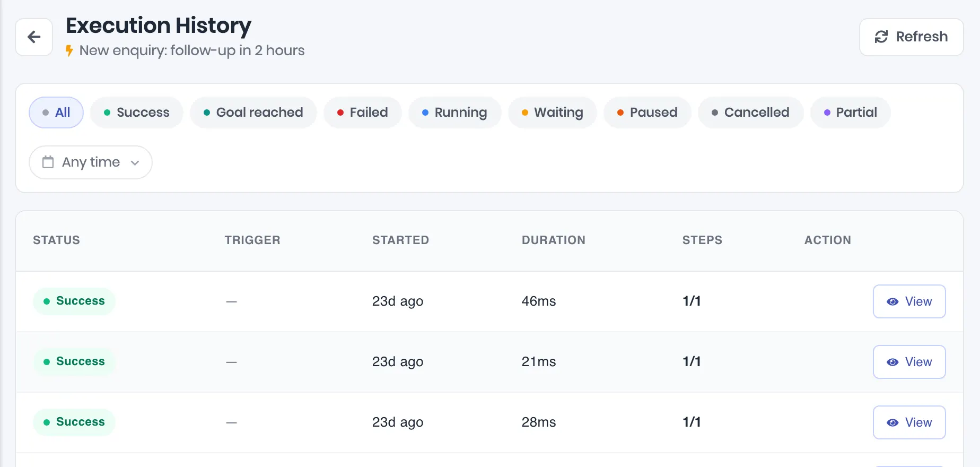Filter executions by Success
The image size is (980, 467).
(x=137, y=113)
